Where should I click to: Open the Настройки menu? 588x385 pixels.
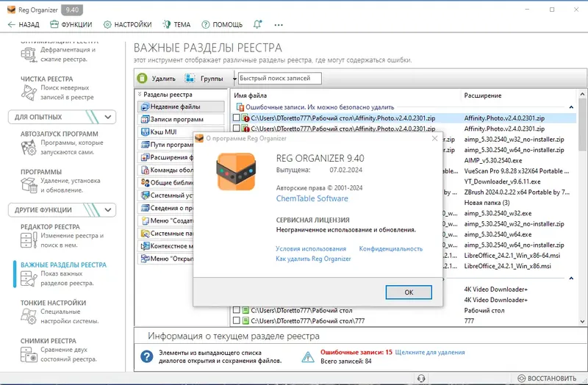[127, 25]
